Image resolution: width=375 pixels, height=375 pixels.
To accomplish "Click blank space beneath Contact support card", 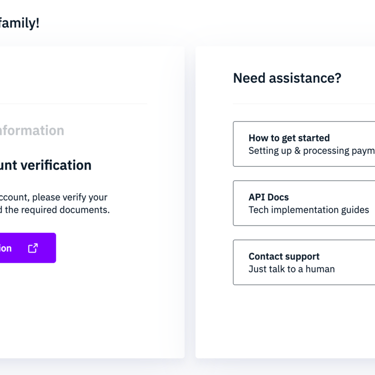I will (x=300, y=320).
